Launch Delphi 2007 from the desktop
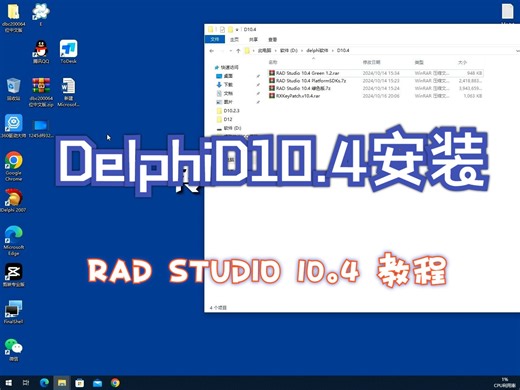 [x=13, y=200]
